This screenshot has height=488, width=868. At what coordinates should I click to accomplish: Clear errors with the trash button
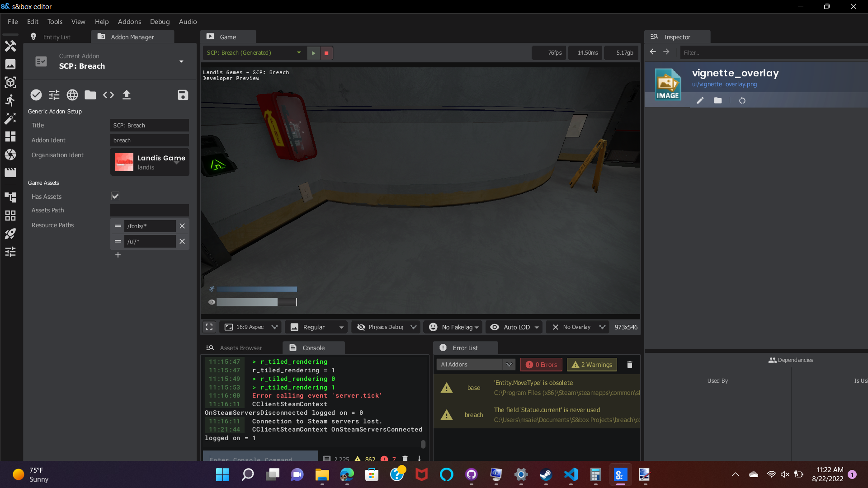click(x=629, y=364)
